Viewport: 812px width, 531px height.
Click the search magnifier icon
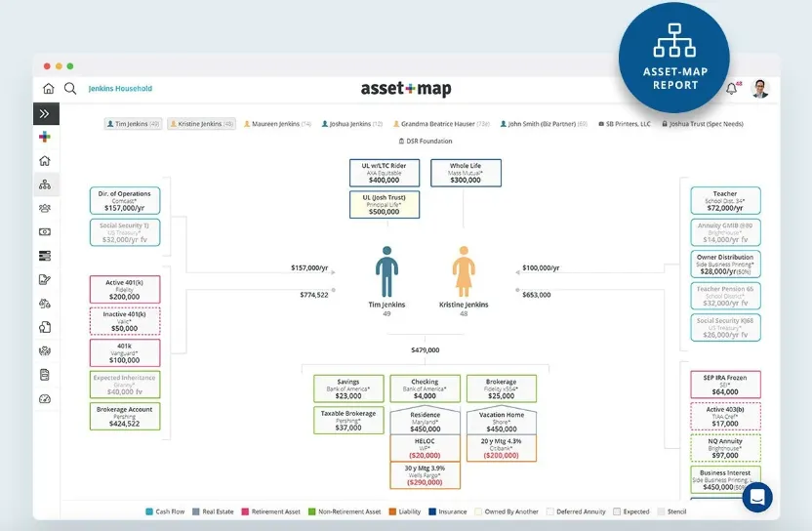[70, 89]
